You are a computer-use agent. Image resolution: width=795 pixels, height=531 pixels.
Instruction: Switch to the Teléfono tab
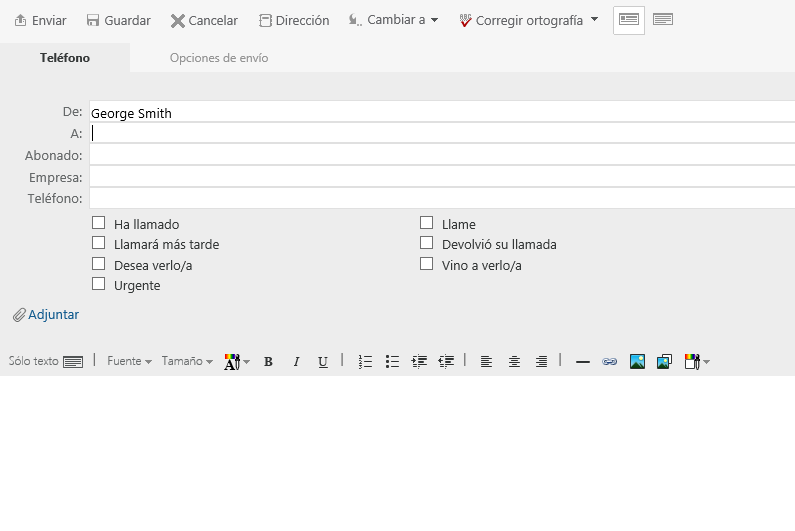(65, 58)
